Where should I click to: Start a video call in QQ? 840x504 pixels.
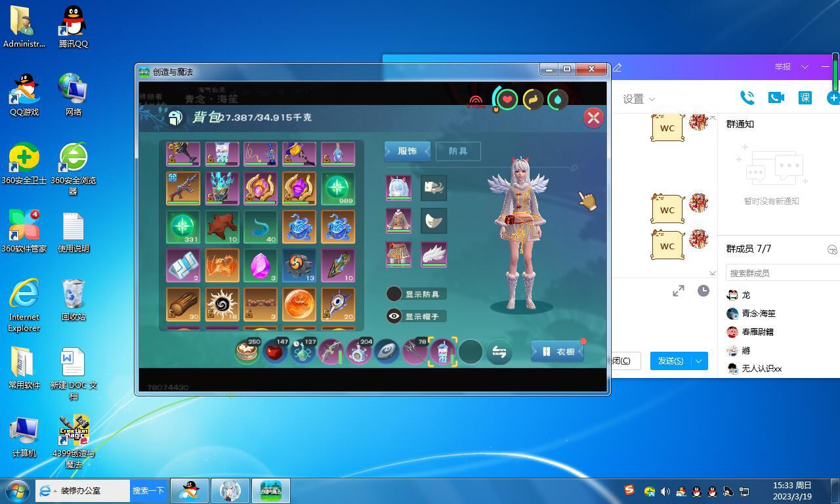click(776, 98)
